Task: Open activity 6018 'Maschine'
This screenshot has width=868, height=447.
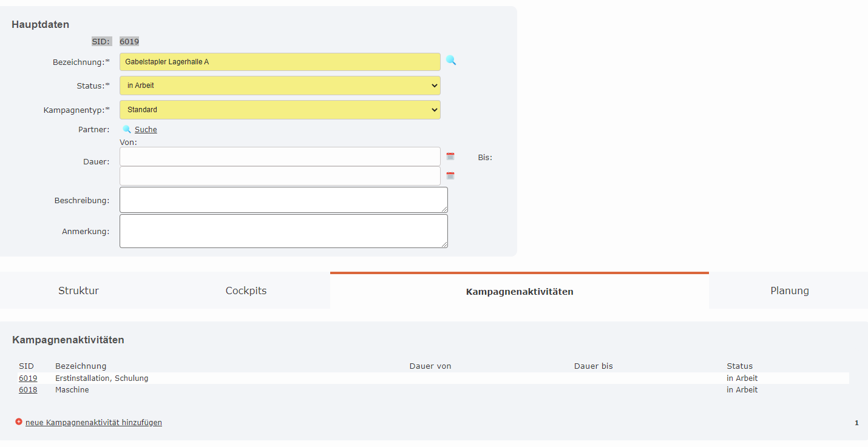Action: 28,389
